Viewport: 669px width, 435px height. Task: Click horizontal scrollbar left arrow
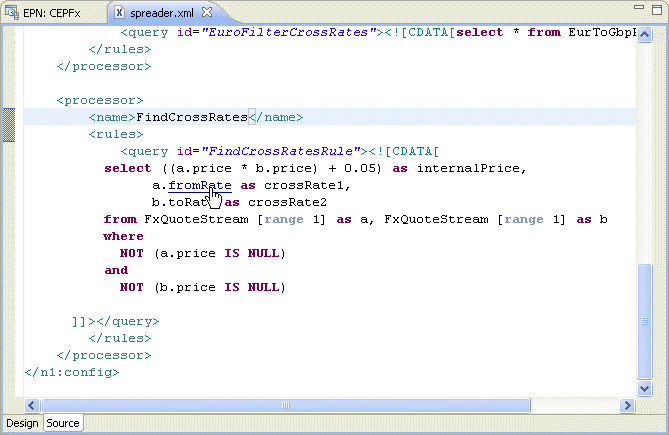32,405
